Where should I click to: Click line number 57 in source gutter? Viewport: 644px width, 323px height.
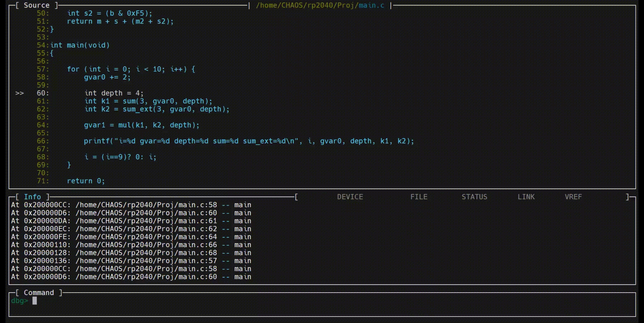point(42,69)
